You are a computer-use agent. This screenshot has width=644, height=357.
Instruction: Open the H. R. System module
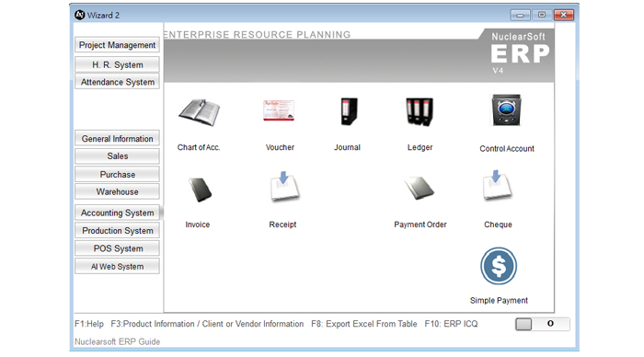117,64
